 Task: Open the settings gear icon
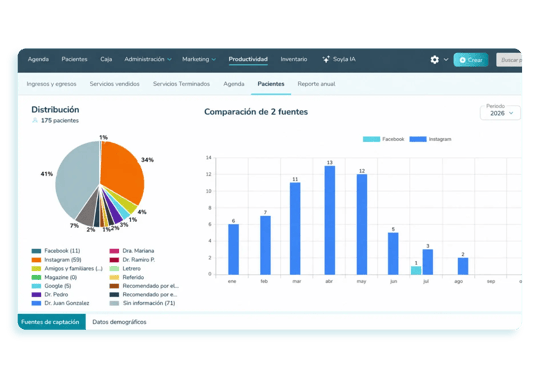(x=434, y=59)
